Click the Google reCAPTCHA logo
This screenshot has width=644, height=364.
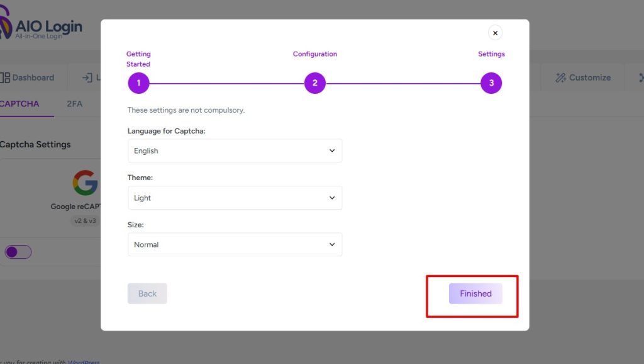(x=85, y=183)
